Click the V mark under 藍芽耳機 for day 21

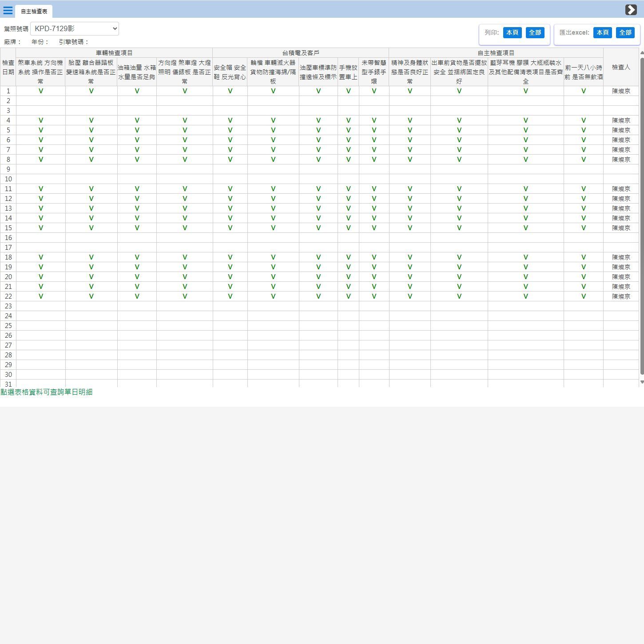click(x=526, y=287)
